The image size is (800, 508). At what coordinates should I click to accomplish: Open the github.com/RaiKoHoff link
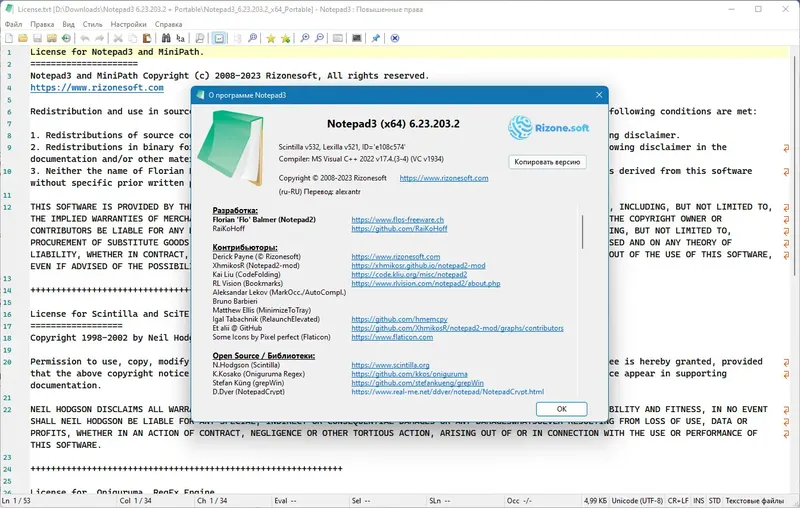click(399, 228)
